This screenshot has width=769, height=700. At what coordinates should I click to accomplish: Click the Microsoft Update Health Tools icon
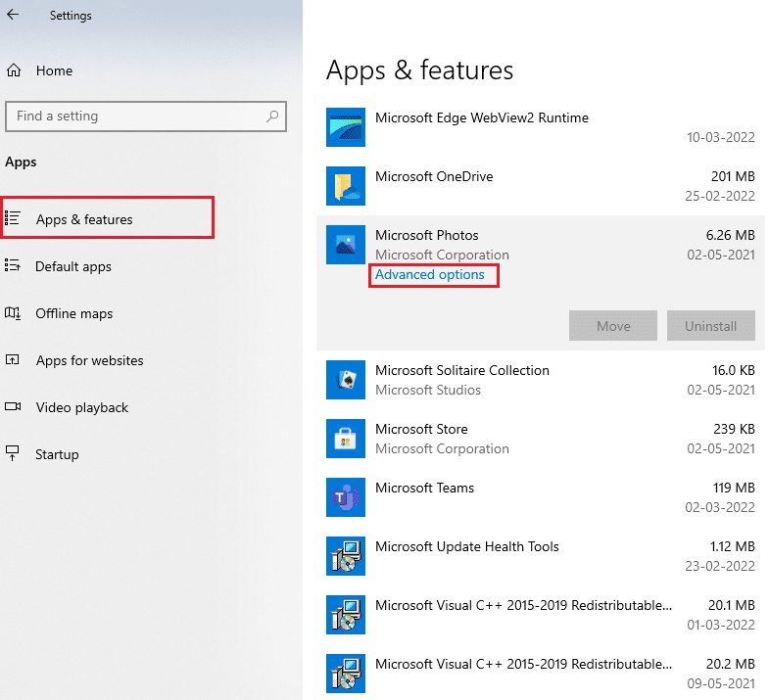346,556
